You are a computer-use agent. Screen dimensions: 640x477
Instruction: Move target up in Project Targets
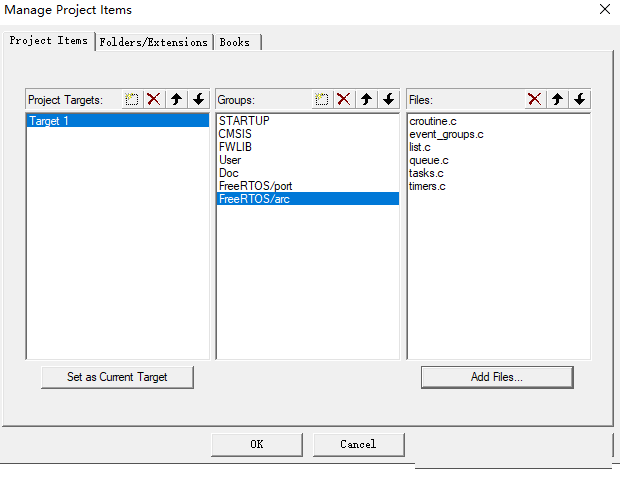pos(176,99)
